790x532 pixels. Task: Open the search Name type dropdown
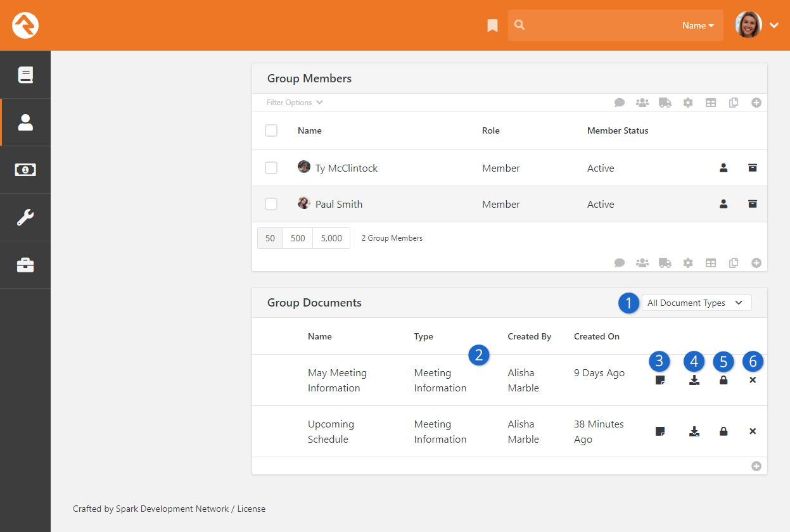coord(698,25)
